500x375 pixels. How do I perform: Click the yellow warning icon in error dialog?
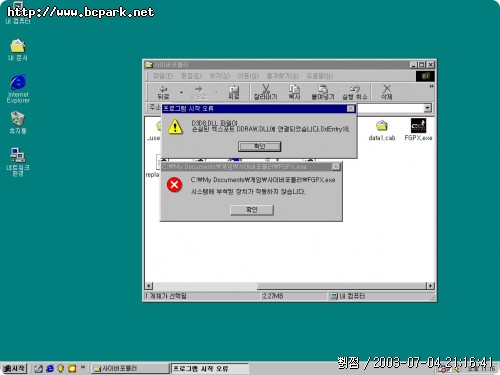[175, 127]
